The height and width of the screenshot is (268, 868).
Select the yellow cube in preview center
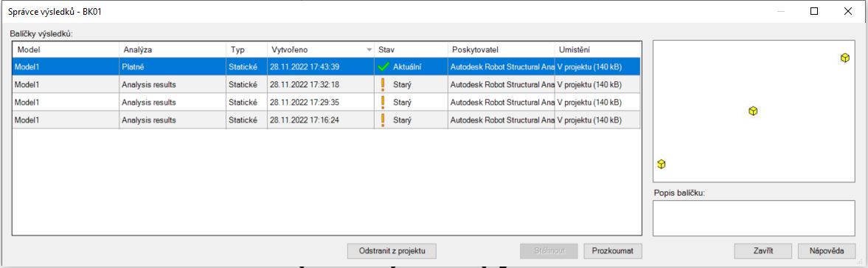point(753,111)
